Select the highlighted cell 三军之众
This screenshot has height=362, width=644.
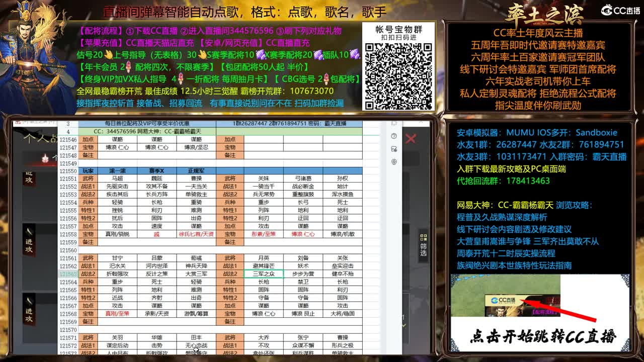coord(263,274)
